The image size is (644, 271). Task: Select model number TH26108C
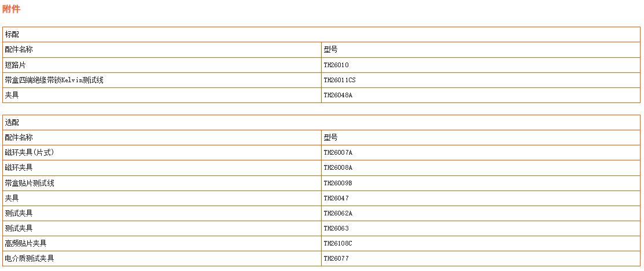point(338,243)
